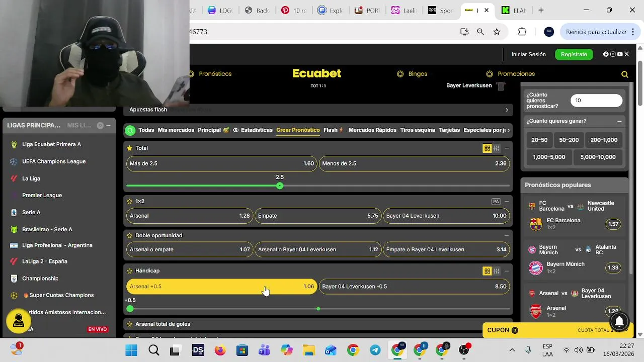
Task: Open UEFA Champions League in sidebar
Action: click(54, 161)
